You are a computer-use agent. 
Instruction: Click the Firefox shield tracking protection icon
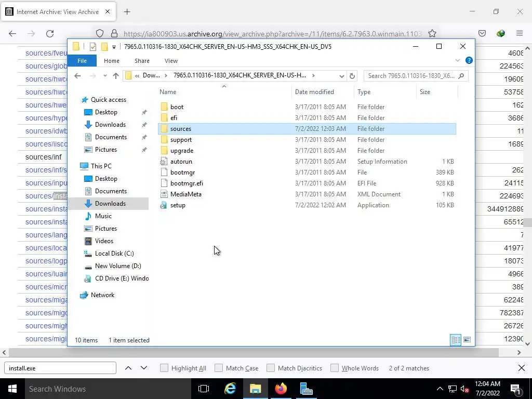coord(100,33)
